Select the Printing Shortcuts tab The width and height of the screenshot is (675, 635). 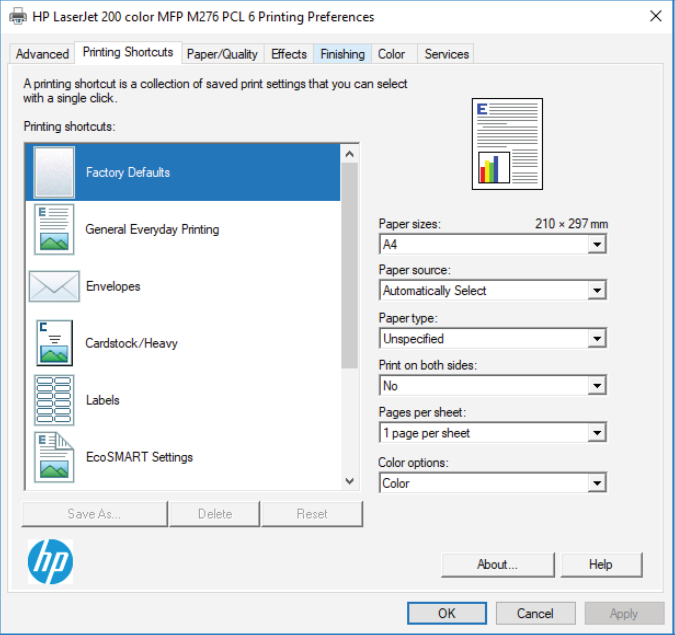pyautogui.click(x=128, y=52)
